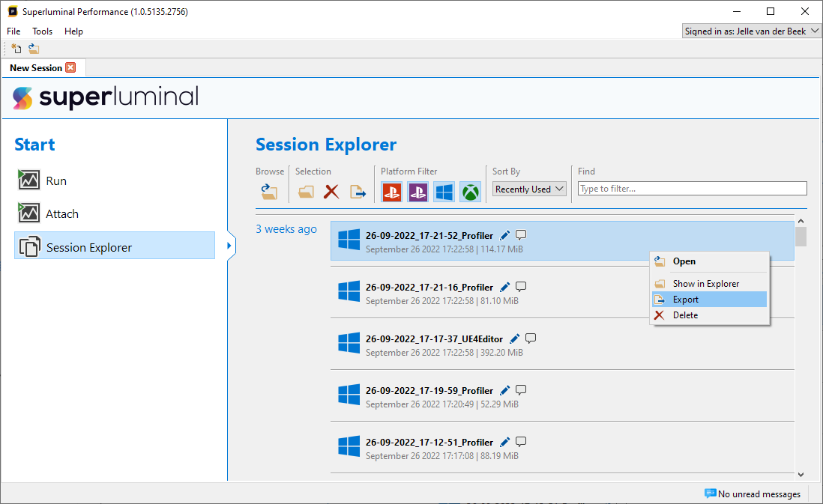Toggle the purple PlayStation platform filter
This screenshot has width=823, height=504.
click(417, 192)
